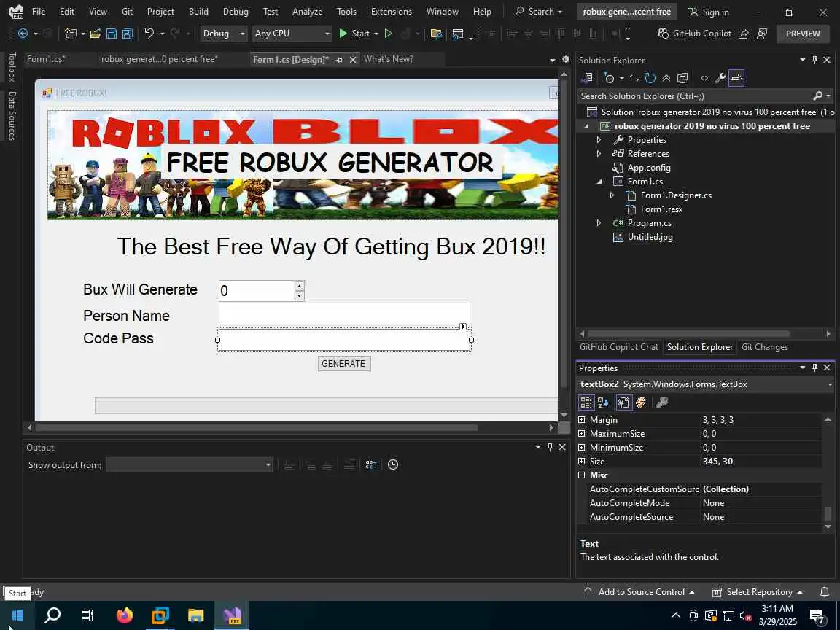Click Property Pages wrench in Properties panel

pyautogui.click(x=662, y=402)
